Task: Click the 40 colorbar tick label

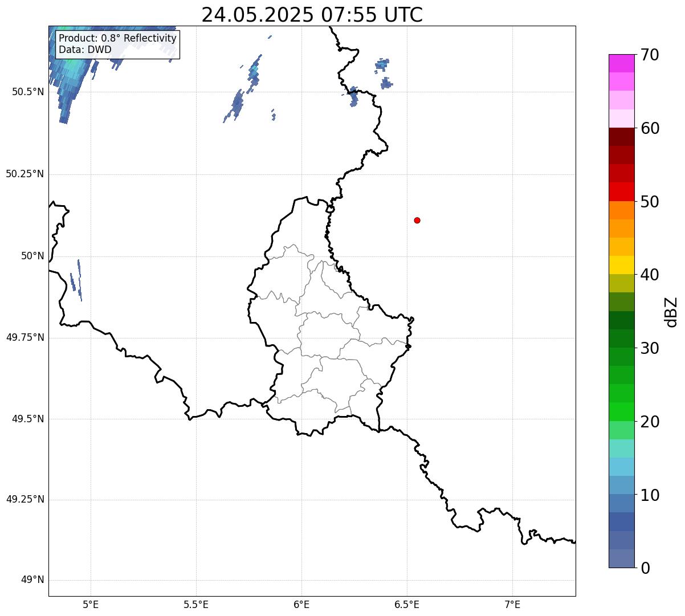Action: coord(650,275)
